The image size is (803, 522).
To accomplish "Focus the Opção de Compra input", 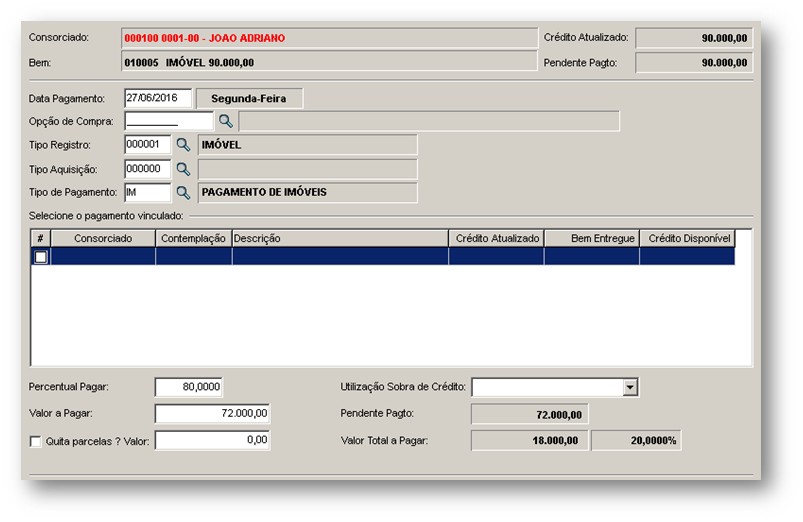I will 168,121.
